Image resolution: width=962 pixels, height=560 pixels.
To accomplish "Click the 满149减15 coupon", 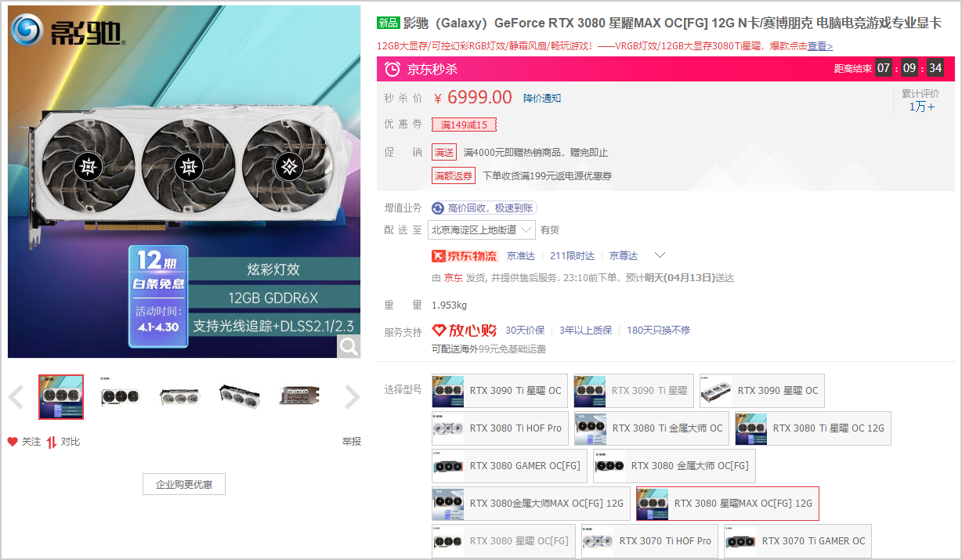I will pos(464,125).
